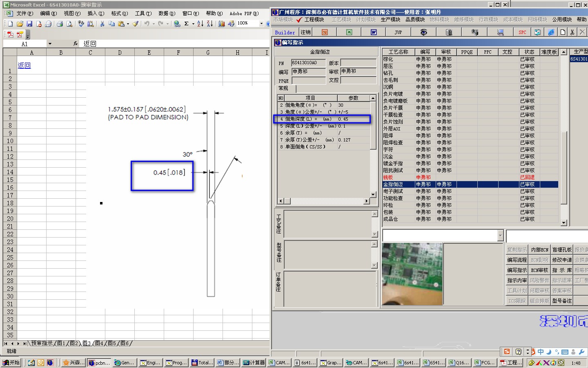Click the Print icon in Excel toolbar

(x=60, y=24)
